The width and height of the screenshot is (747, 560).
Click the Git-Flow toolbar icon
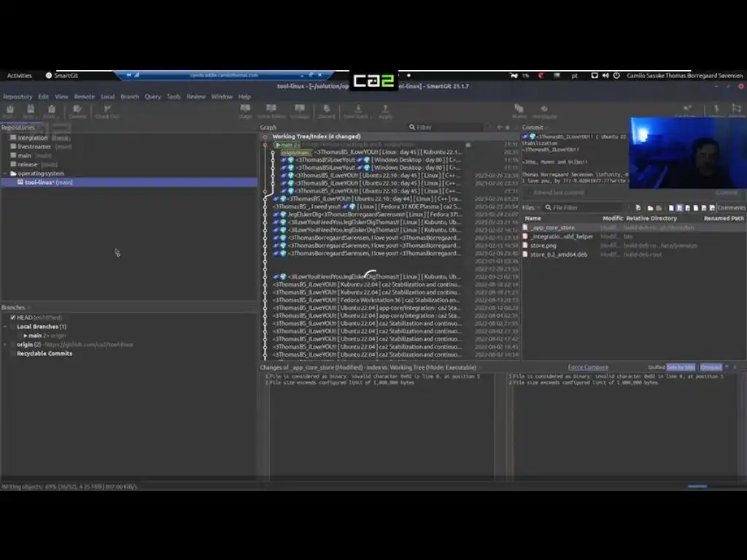(686, 109)
